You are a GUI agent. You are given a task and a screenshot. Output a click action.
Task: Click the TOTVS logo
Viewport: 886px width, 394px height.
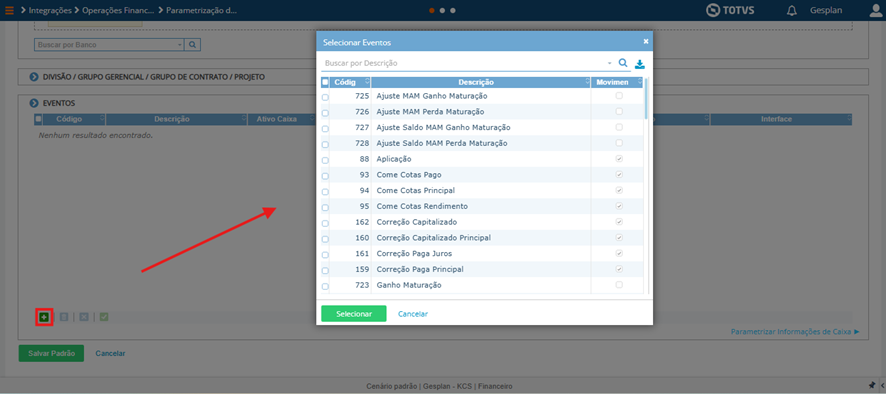(x=730, y=10)
